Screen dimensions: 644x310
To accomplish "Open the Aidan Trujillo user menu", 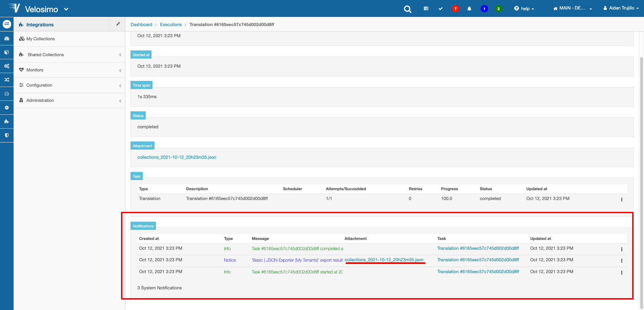I will point(621,8).
